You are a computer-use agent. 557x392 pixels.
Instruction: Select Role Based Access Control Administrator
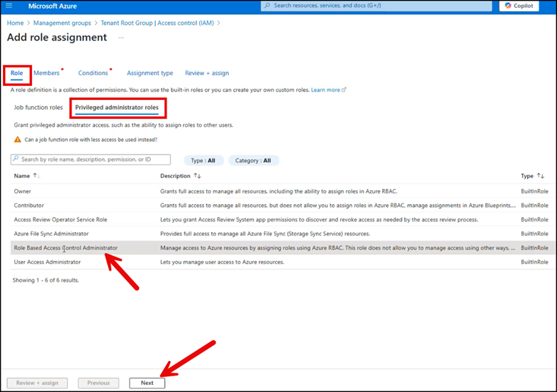283,247
